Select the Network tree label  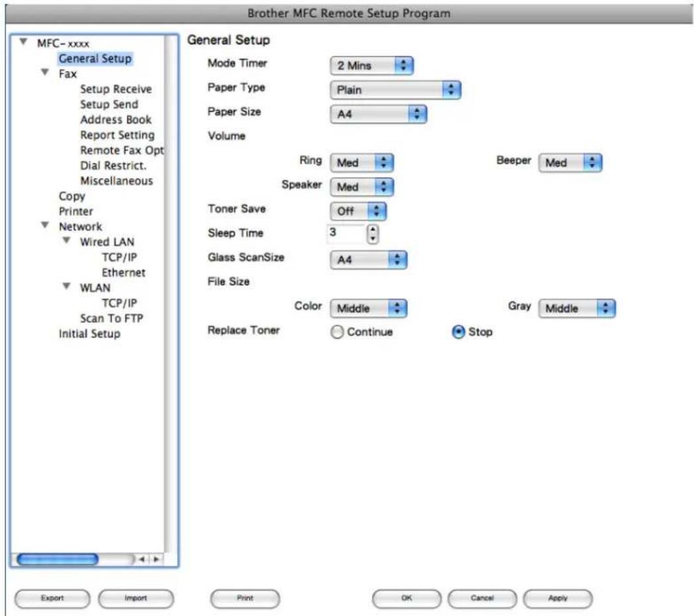point(80,227)
